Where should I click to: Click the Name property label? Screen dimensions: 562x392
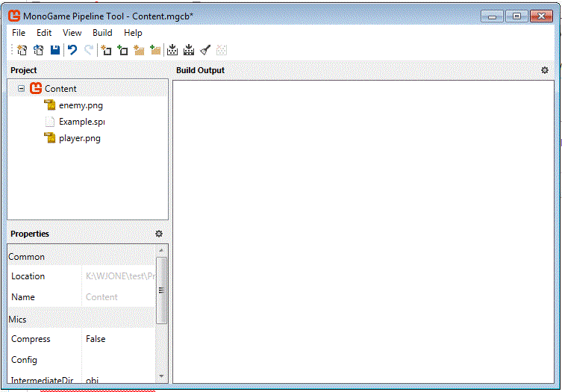click(23, 297)
